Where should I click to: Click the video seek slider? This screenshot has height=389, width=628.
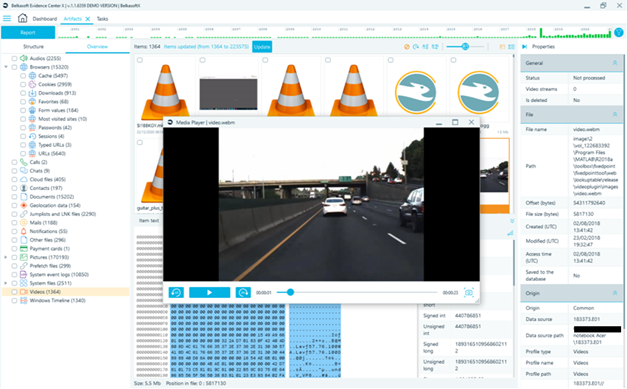(x=356, y=292)
